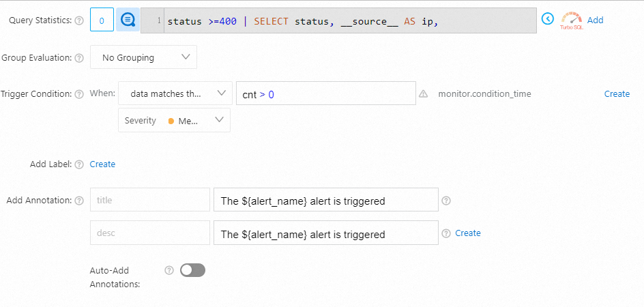Click the Turbo SQL gauge icon
644x307 pixels.
pyautogui.click(x=572, y=20)
